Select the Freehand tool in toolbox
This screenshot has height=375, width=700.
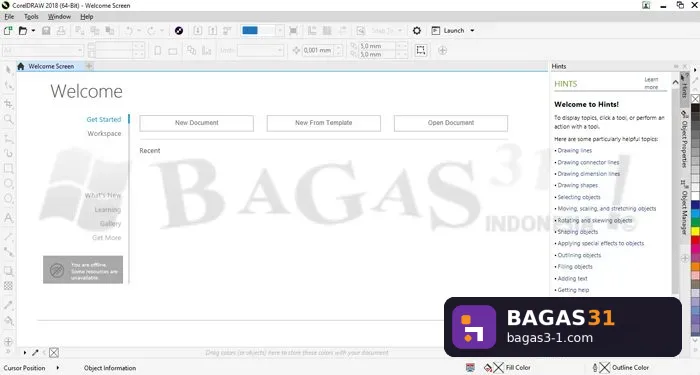click(8, 138)
